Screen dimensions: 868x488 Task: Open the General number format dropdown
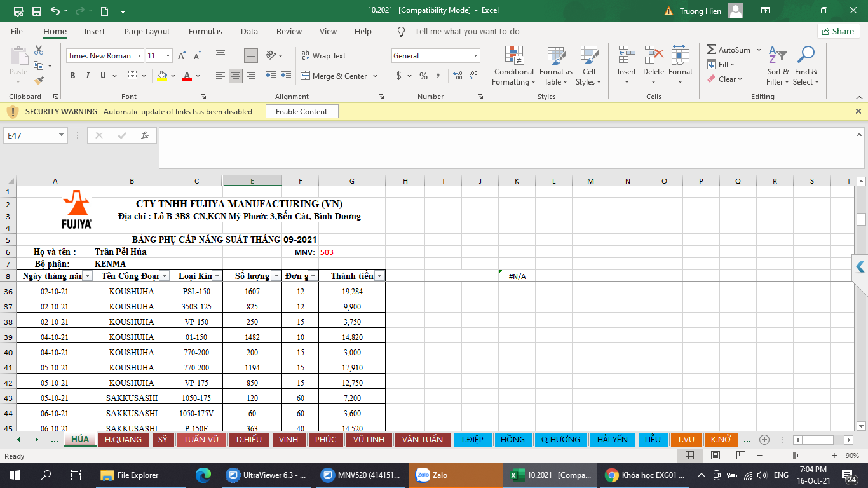coord(475,56)
